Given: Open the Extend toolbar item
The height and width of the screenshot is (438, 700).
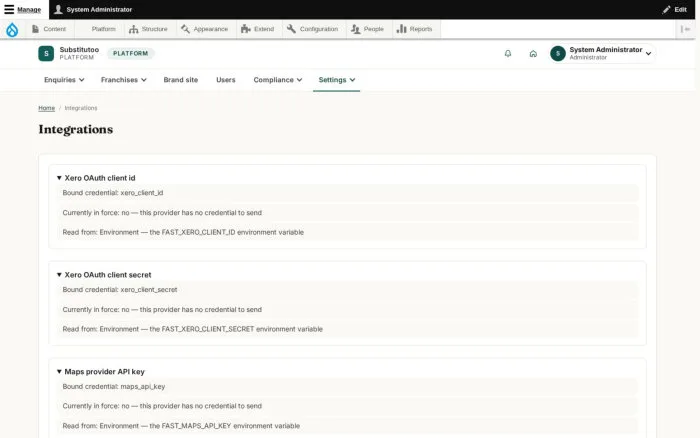Looking at the screenshot, I should click(x=258, y=29).
